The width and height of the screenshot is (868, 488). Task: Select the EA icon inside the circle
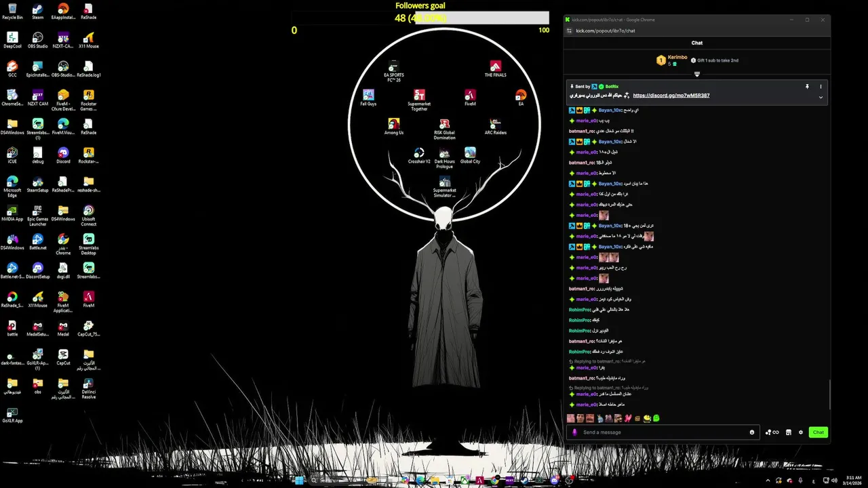coord(521,98)
